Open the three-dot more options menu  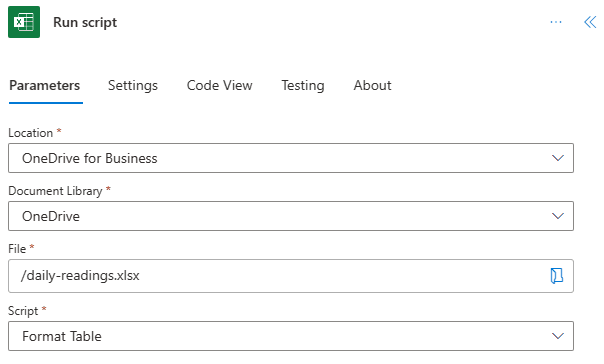point(556,22)
